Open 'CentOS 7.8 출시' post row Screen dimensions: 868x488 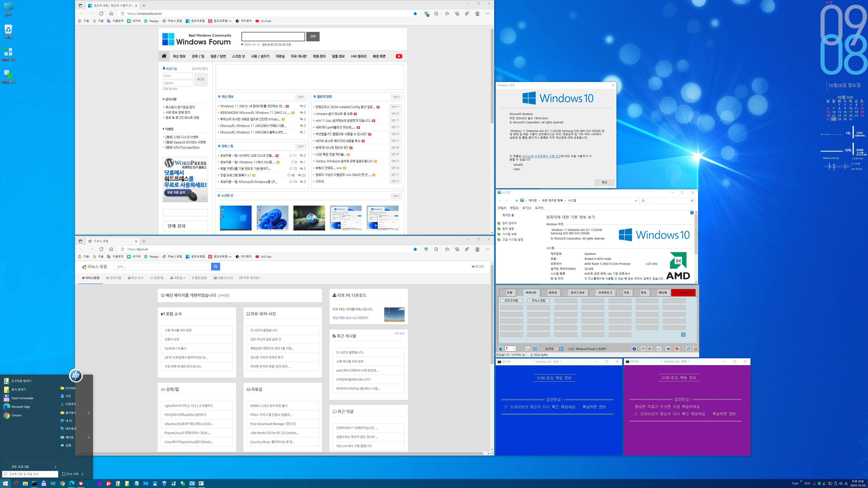pos(197,348)
